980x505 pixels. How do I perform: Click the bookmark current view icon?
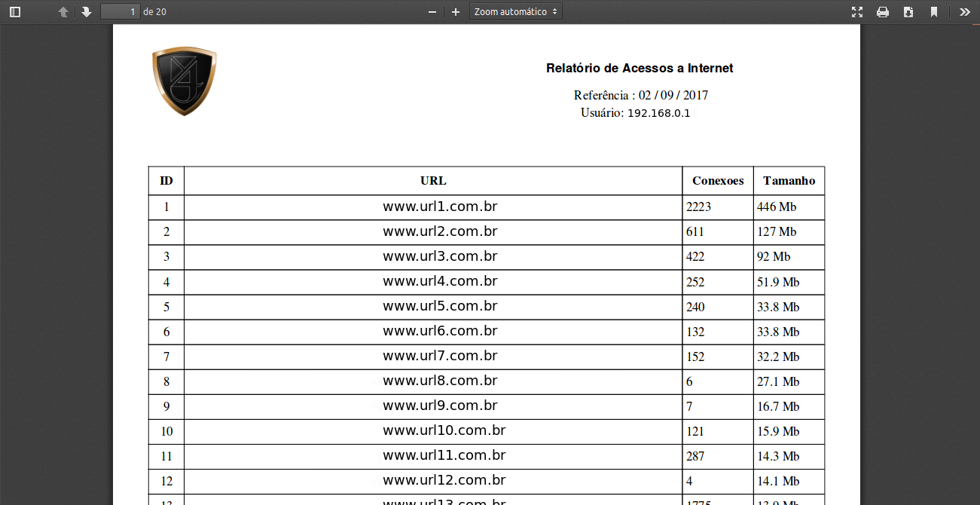point(934,12)
